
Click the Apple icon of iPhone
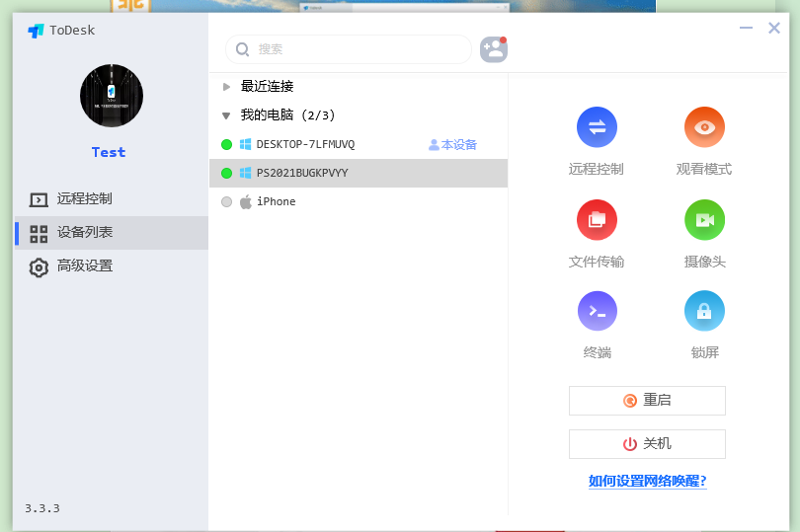[245, 201]
